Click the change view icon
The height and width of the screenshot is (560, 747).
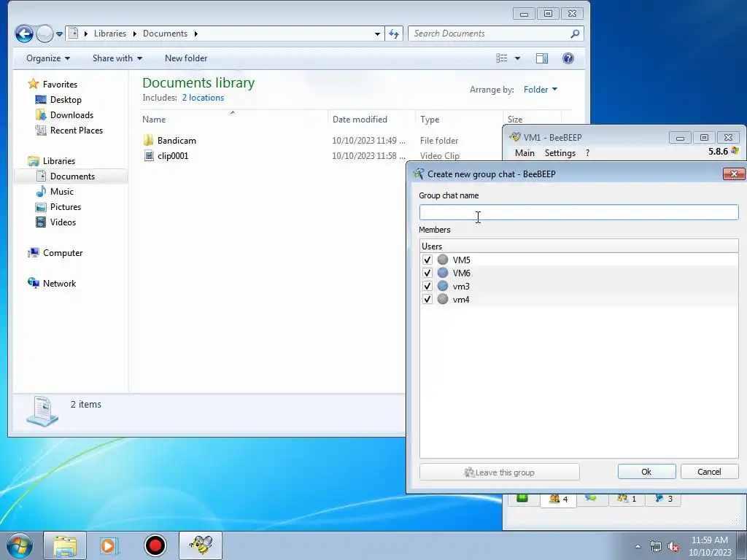click(502, 58)
